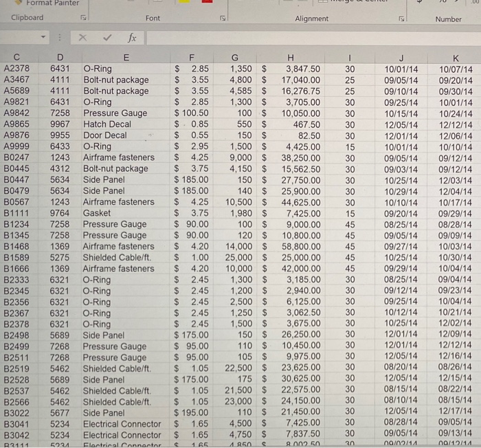The image size is (481, 448).
Task: Select column K header
Action: tap(456, 58)
